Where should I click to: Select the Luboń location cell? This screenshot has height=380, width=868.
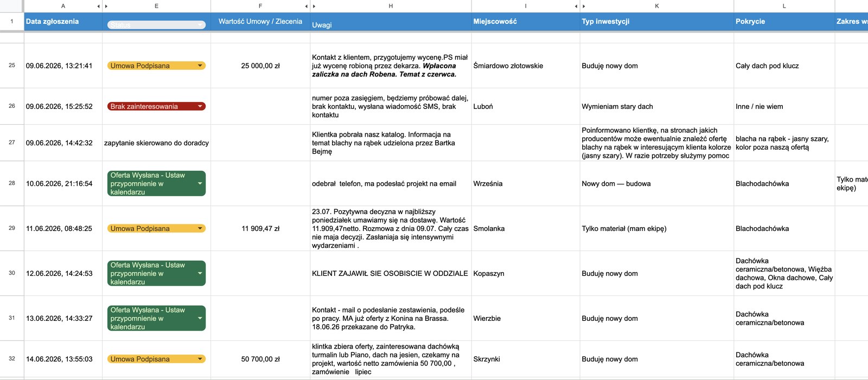pos(526,106)
